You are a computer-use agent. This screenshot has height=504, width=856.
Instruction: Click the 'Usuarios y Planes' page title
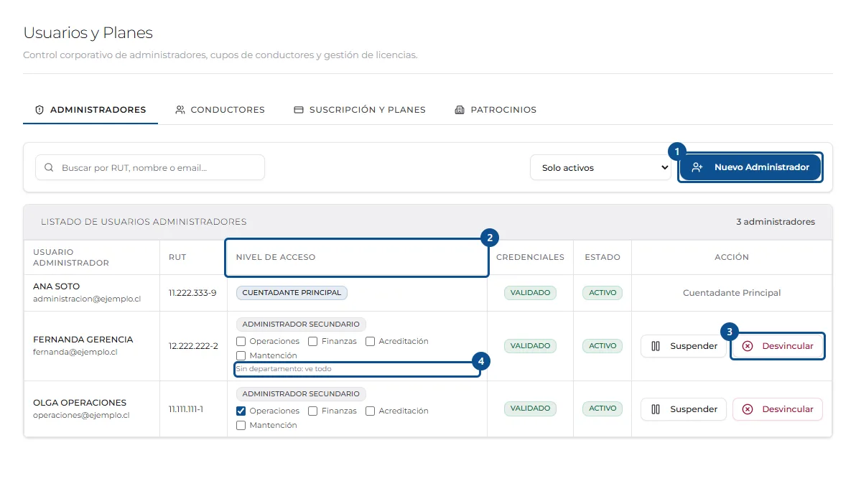[x=88, y=33]
